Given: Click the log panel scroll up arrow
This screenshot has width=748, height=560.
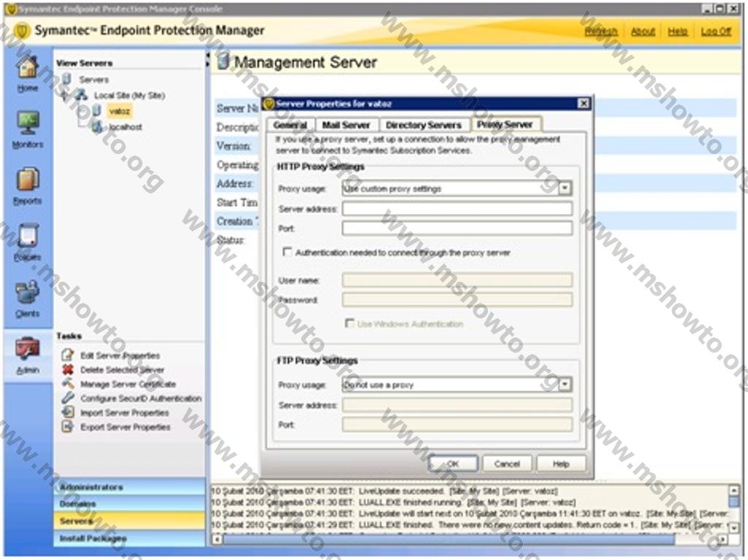Looking at the screenshot, I should tap(733, 490).
